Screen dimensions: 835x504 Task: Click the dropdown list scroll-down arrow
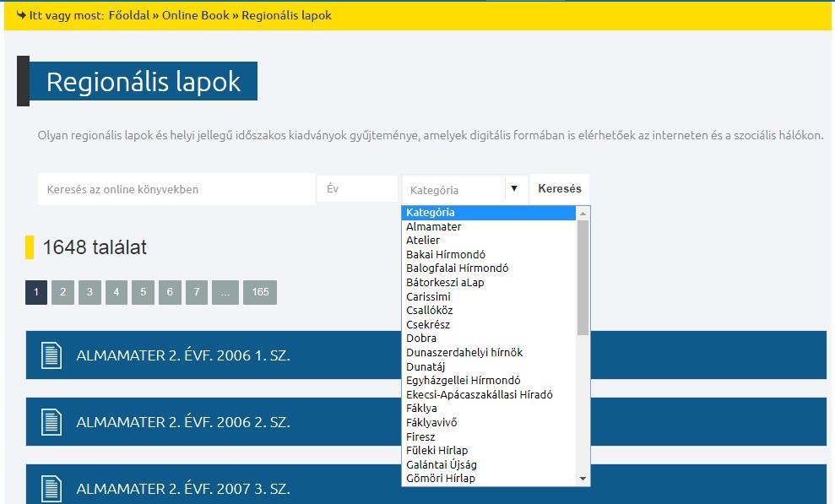tap(583, 479)
